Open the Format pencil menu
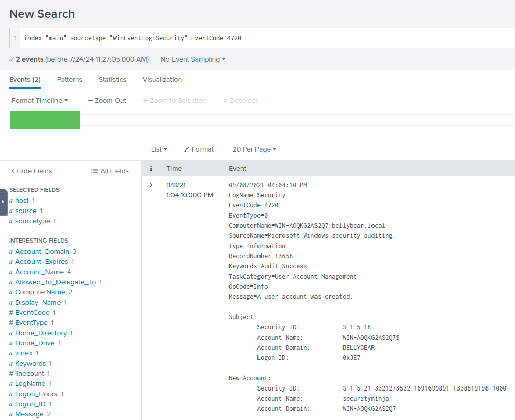Screen dimensions: 515x420 199,149
